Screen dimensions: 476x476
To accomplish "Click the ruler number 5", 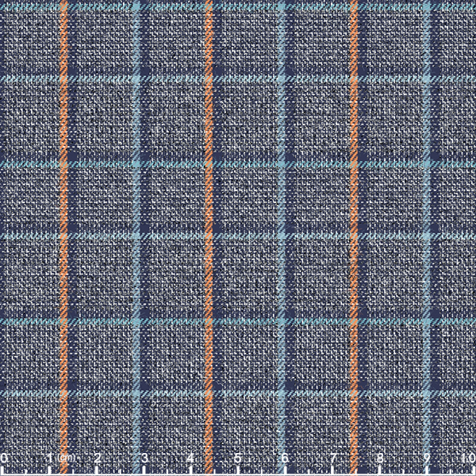I will pyautogui.click(x=238, y=458).
